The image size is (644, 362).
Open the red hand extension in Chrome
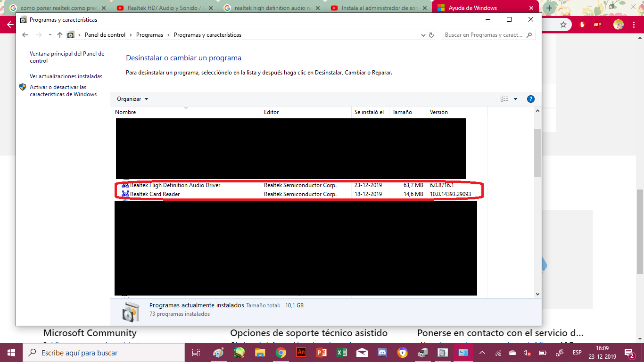pos(582,25)
